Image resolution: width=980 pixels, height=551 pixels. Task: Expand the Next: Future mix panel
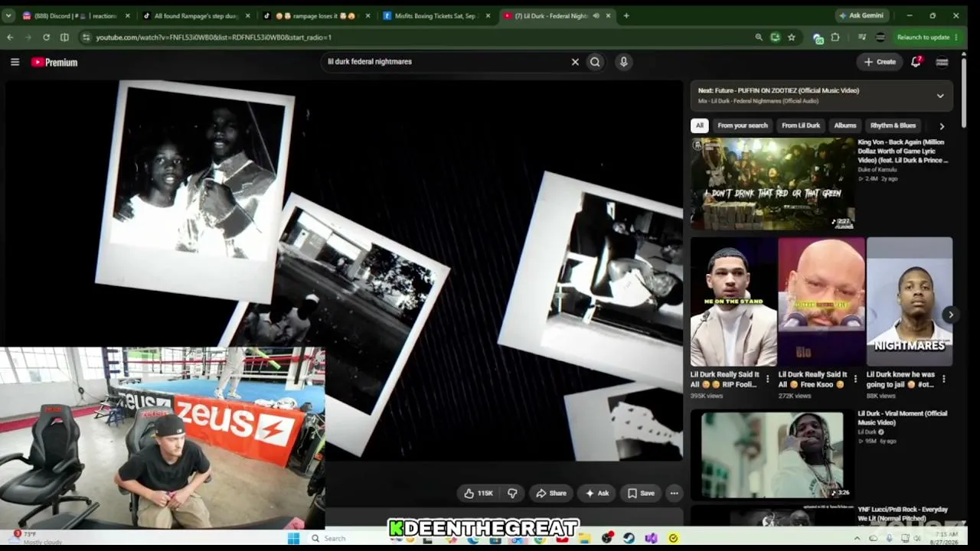(940, 96)
